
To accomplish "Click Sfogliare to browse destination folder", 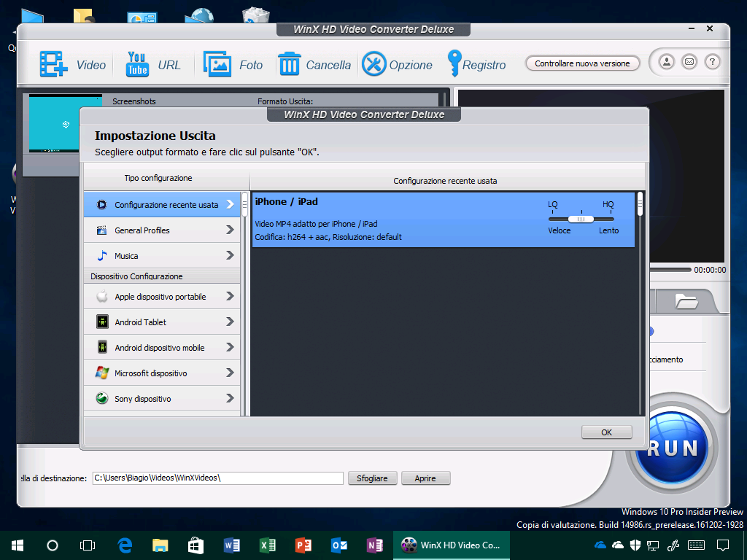I will [372, 478].
